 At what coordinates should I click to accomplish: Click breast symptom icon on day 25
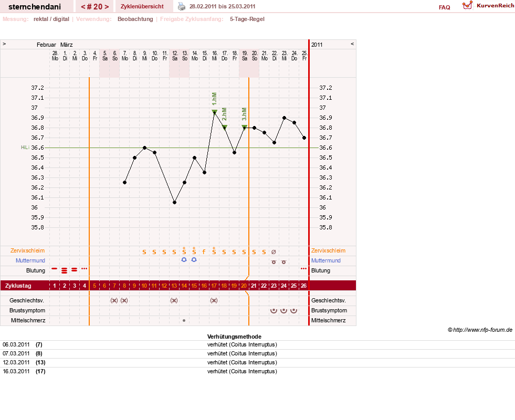pos(293,310)
